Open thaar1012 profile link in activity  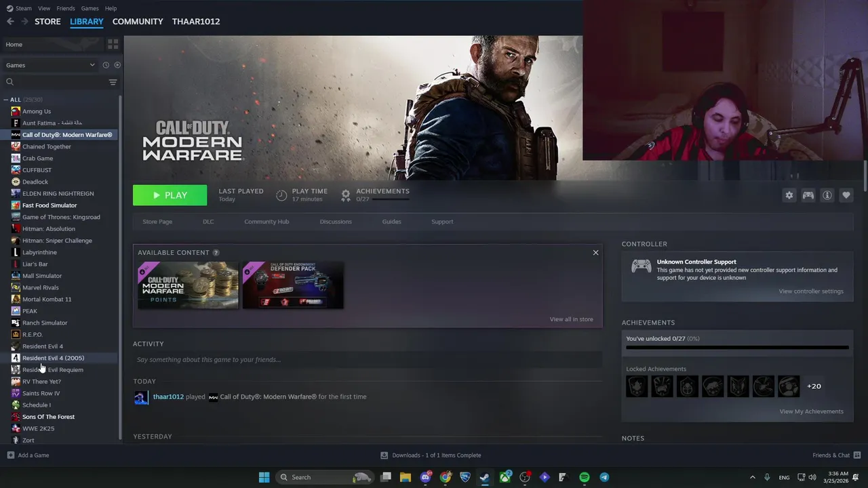pyautogui.click(x=168, y=396)
